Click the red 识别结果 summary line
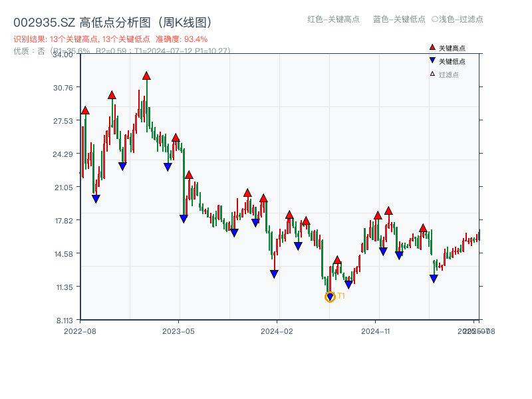The width and height of the screenshot is (532, 399). click(x=110, y=39)
